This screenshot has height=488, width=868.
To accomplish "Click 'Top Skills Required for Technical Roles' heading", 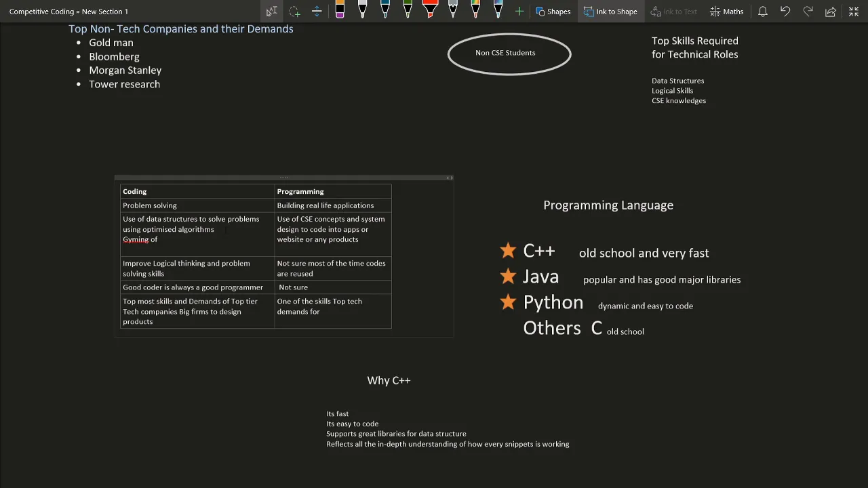I will (695, 47).
